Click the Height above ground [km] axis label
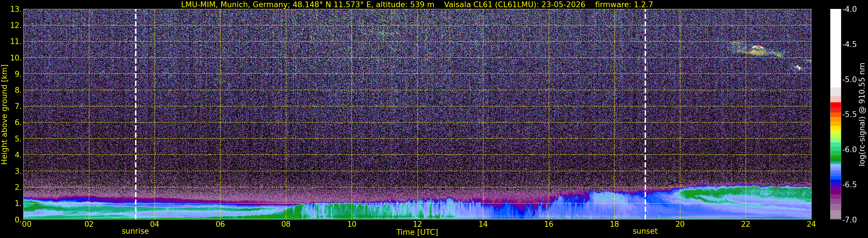The width and height of the screenshot is (868, 238). [x=4, y=114]
